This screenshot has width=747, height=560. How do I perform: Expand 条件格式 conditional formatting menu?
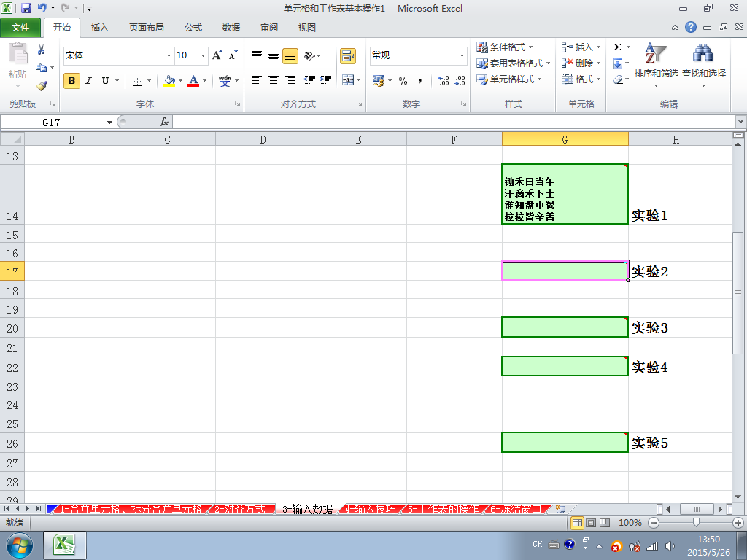(x=505, y=47)
